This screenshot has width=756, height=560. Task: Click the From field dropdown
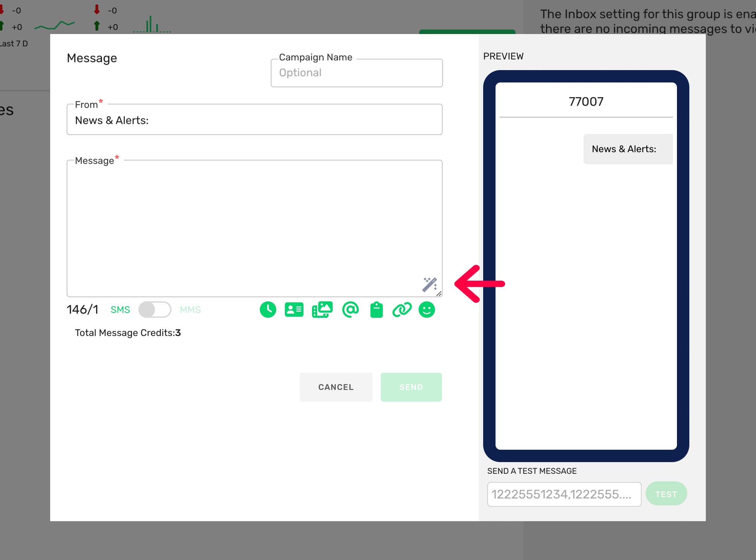[255, 120]
